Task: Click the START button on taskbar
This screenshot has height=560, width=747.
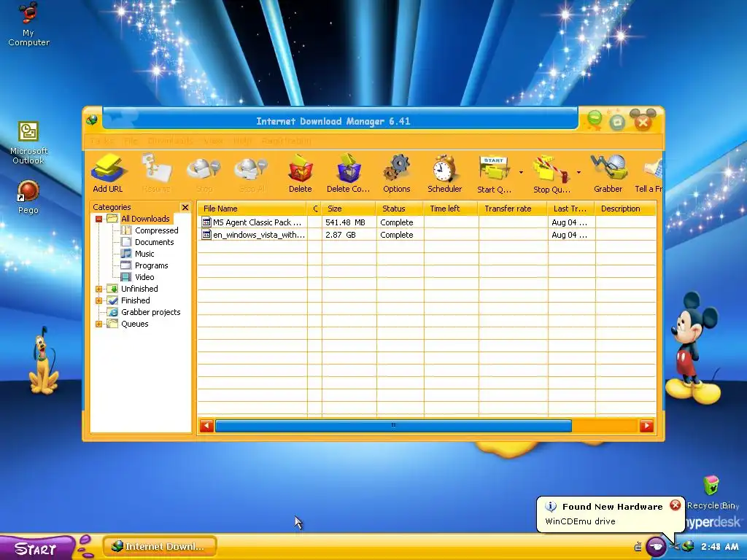Action: click(36, 548)
